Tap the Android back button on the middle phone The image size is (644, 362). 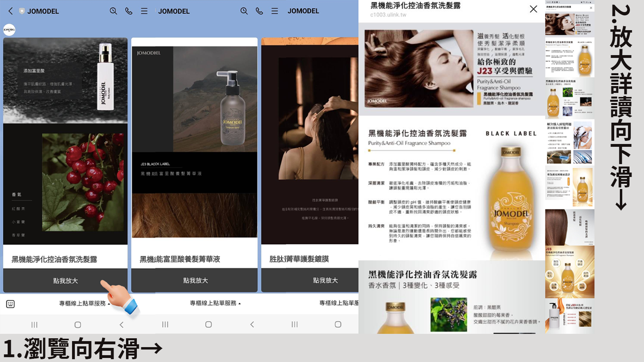point(252,325)
